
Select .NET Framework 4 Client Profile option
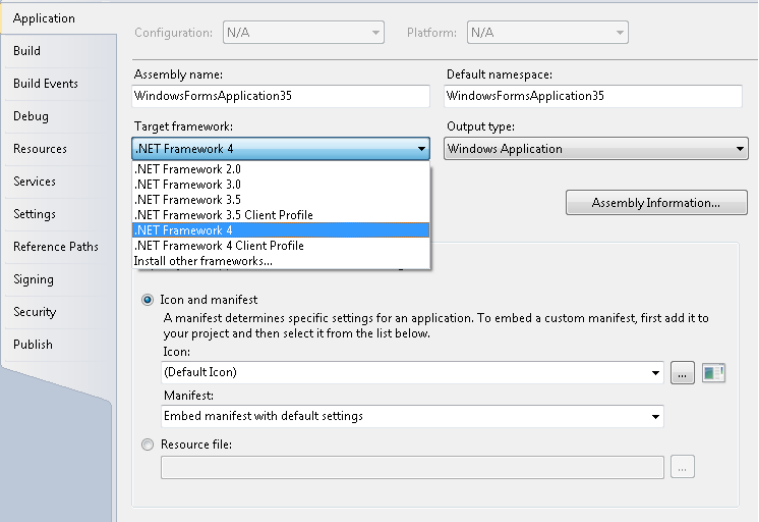[219, 245]
